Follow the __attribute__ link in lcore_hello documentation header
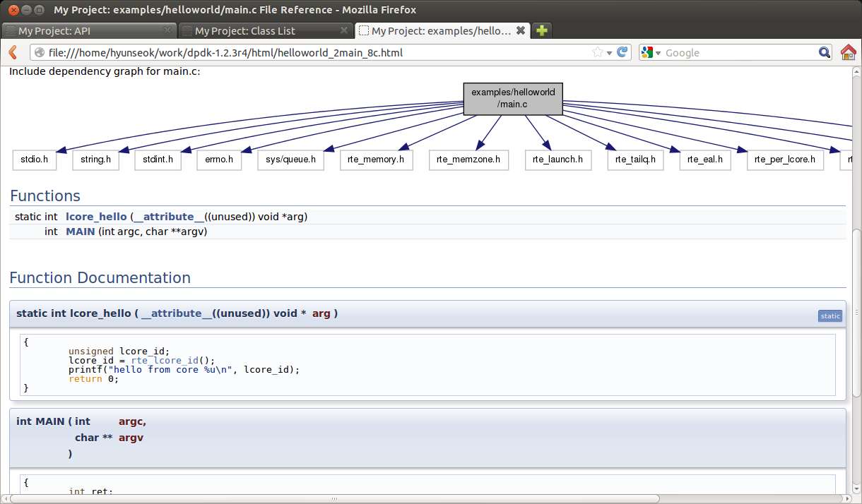 [177, 313]
